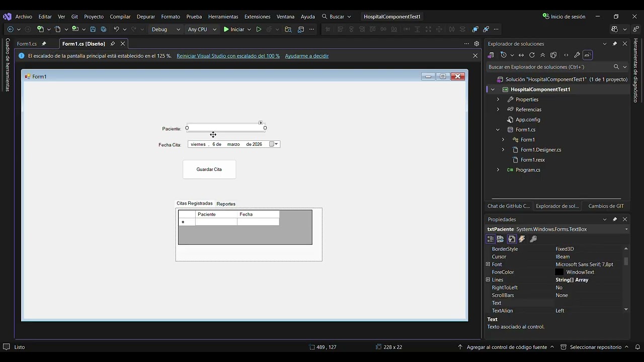Image resolution: width=644 pixels, height=362 pixels.
Task: Switch to Cambios de GIT panel tab
Action: click(606, 206)
